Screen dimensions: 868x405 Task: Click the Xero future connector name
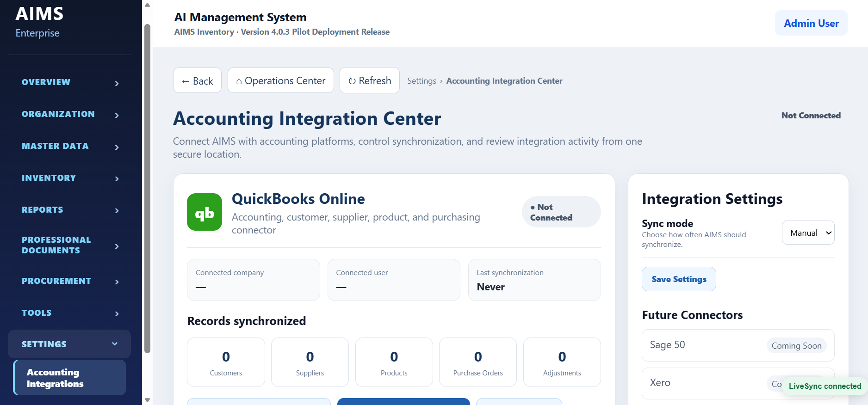(x=660, y=383)
